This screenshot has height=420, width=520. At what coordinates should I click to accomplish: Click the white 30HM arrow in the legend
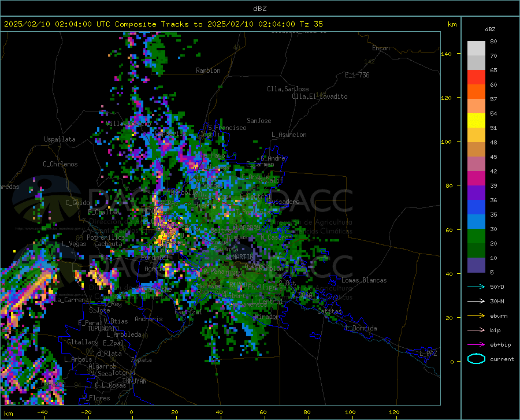point(476,302)
